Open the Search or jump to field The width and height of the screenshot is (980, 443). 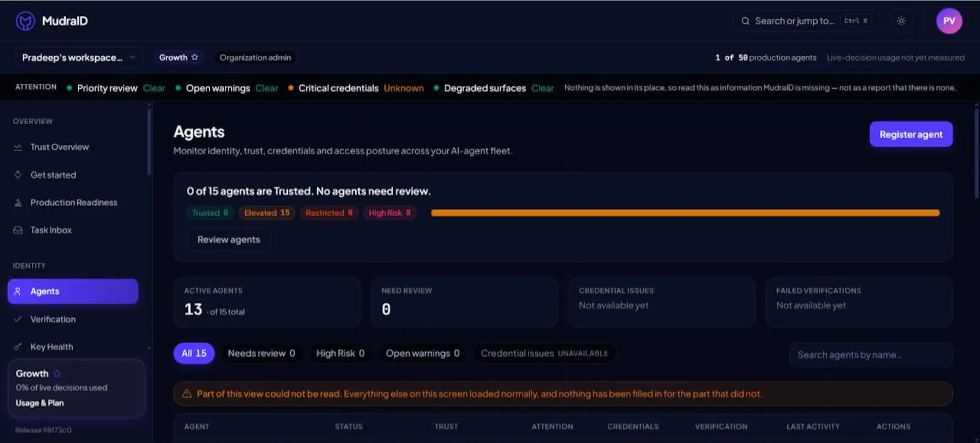(x=806, y=21)
